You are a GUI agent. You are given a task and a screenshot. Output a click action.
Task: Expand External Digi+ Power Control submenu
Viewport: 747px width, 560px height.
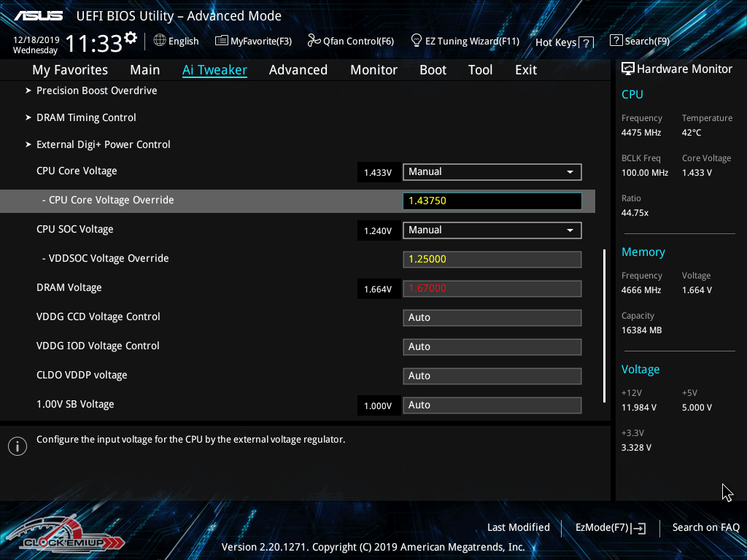tap(103, 145)
